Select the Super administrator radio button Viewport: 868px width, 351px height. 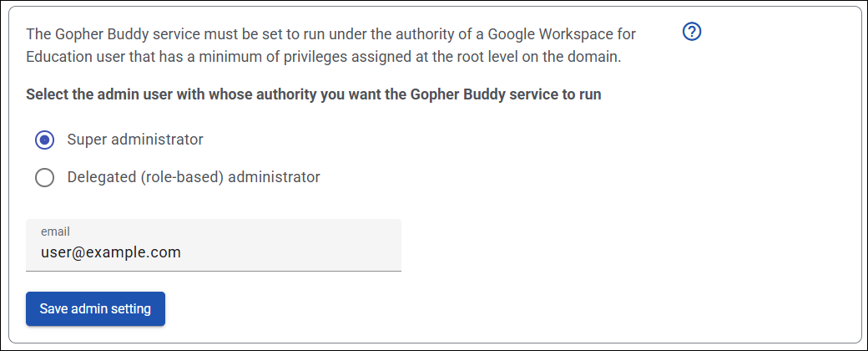(x=44, y=140)
